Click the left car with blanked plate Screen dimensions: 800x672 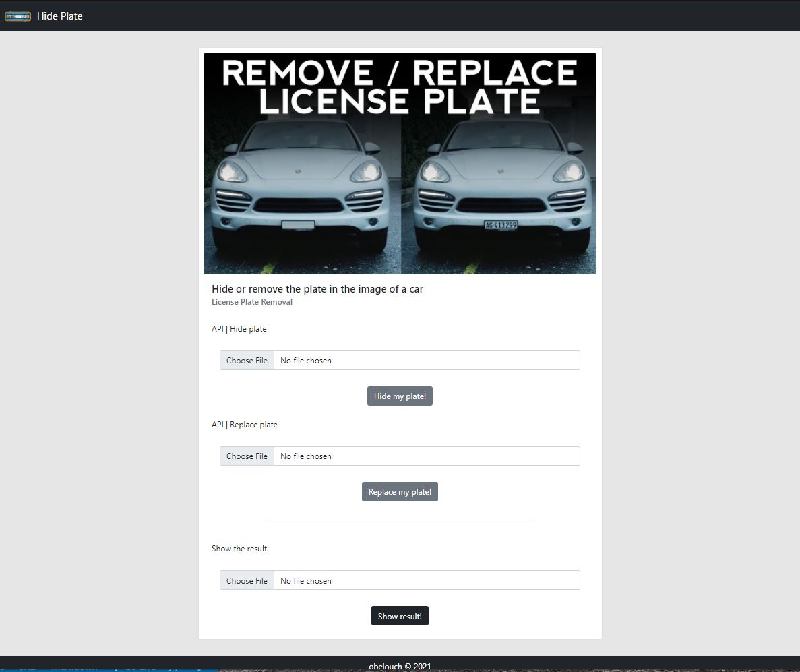click(x=301, y=189)
